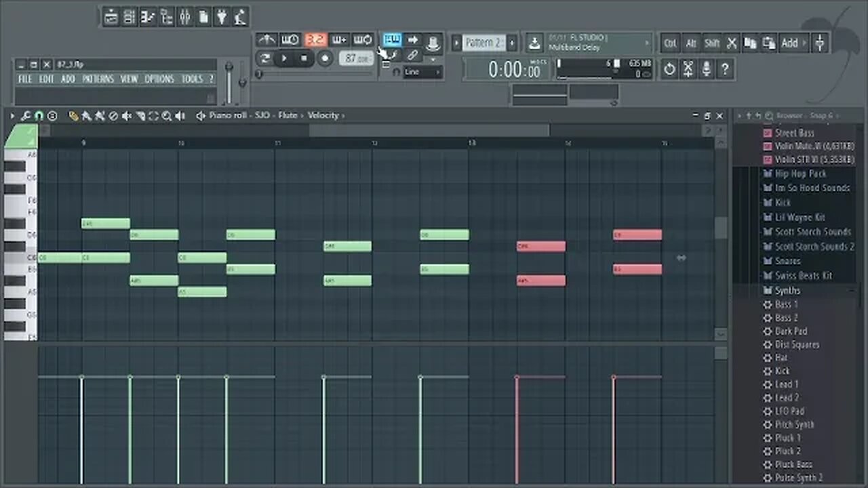Click the scissors cut icon
Viewport: 868px width, 488px height.
click(732, 43)
